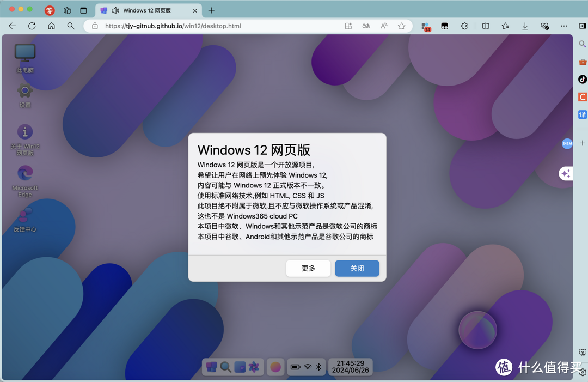Viewport: 588px width, 382px height.
Task: Open the 此电脑 desktop icon
Action: point(24,57)
